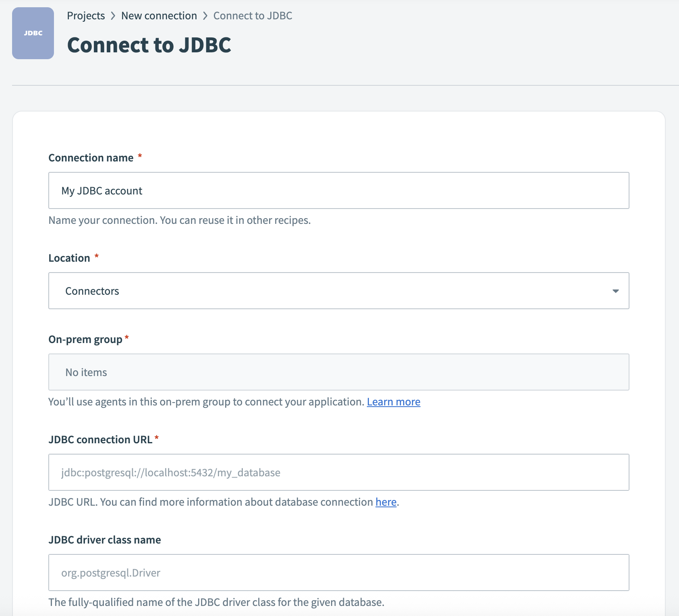The width and height of the screenshot is (679, 616).
Task: Click the On-prem group label
Action: click(85, 339)
